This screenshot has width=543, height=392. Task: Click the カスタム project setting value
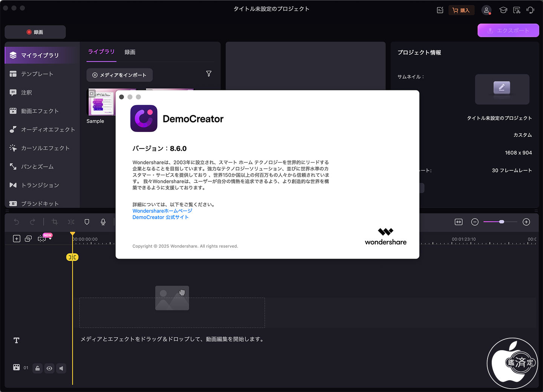tap(523, 135)
